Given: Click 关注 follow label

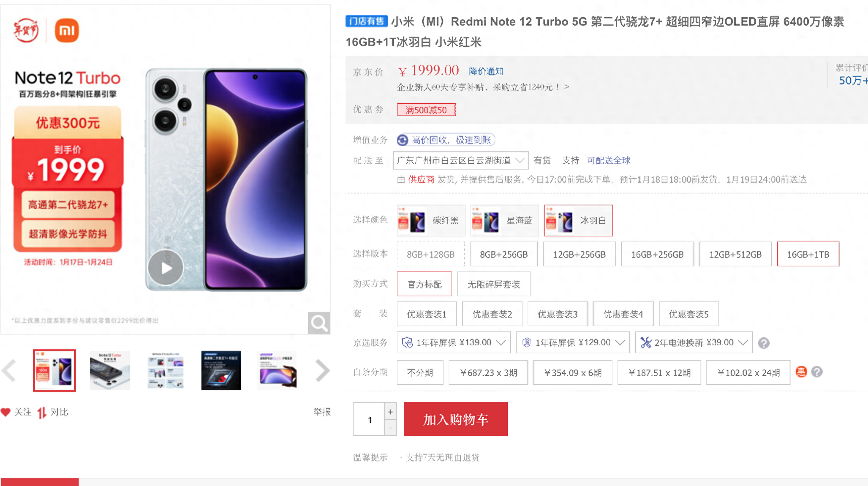Looking at the screenshot, I should 23,412.
